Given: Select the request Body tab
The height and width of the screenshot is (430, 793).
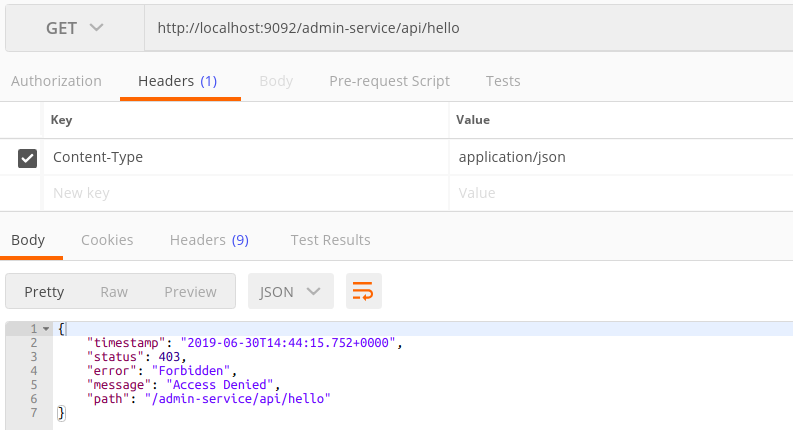Looking at the screenshot, I should [x=276, y=81].
